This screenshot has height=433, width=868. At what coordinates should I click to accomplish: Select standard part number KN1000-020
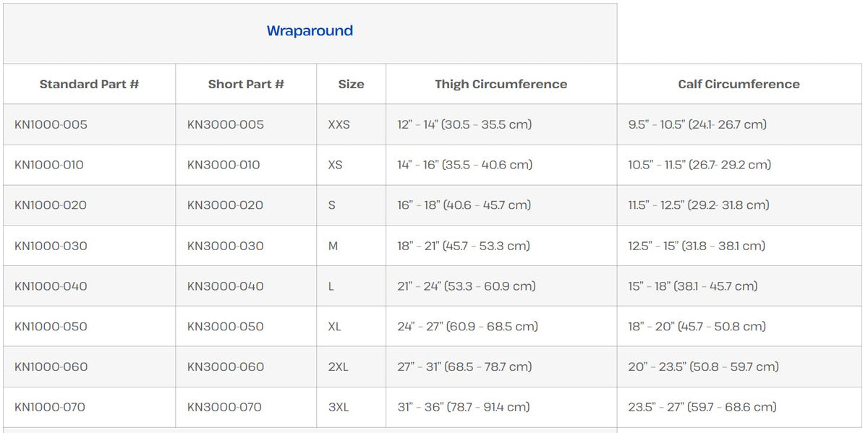coord(51,205)
